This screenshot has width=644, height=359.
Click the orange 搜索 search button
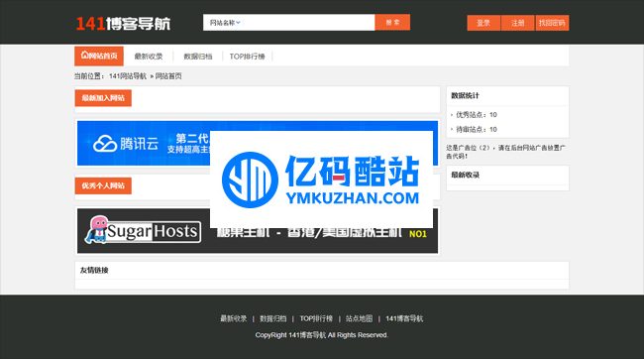pyautogui.click(x=392, y=23)
